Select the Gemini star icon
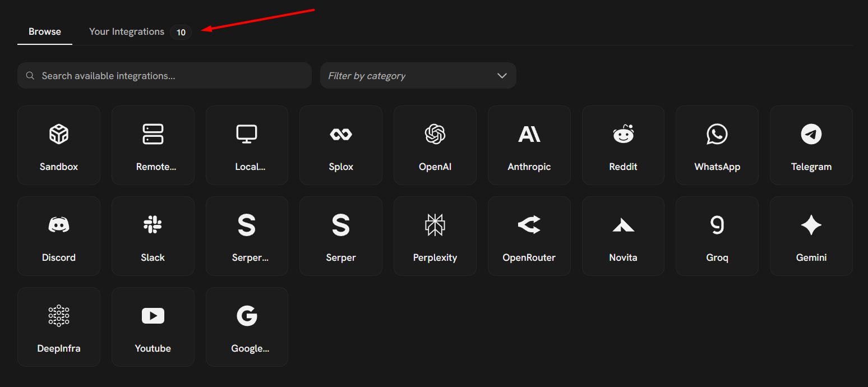 [x=811, y=225]
